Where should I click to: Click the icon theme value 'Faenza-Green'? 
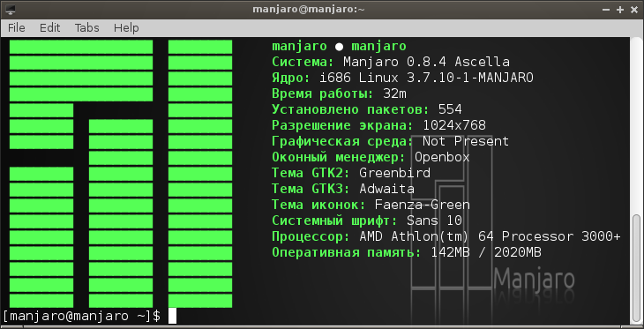423,205
